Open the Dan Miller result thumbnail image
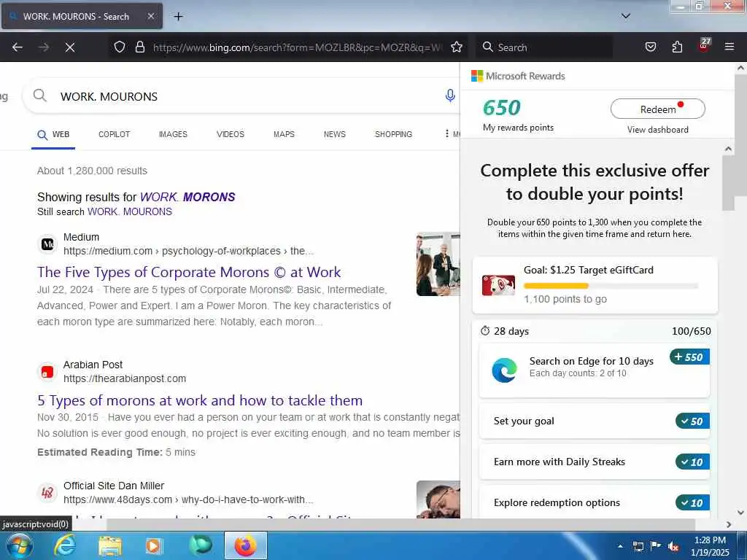Image resolution: width=747 pixels, height=560 pixels. 438,499
